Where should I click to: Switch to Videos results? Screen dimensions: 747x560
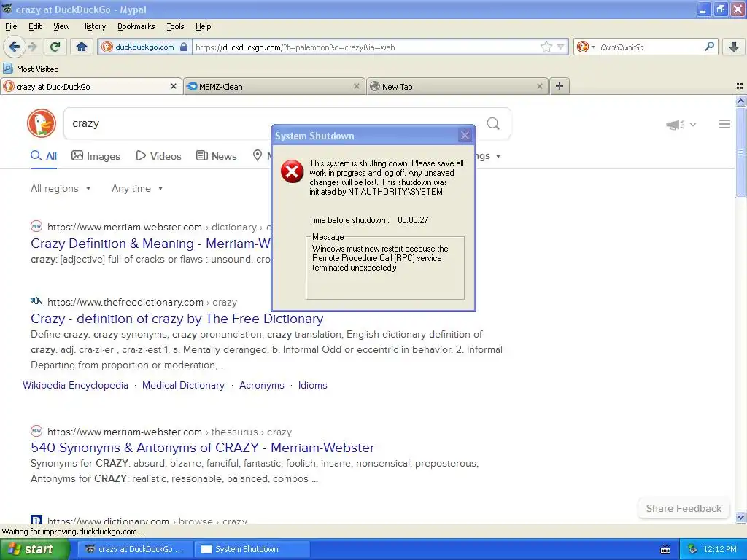click(x=158, y=156)
